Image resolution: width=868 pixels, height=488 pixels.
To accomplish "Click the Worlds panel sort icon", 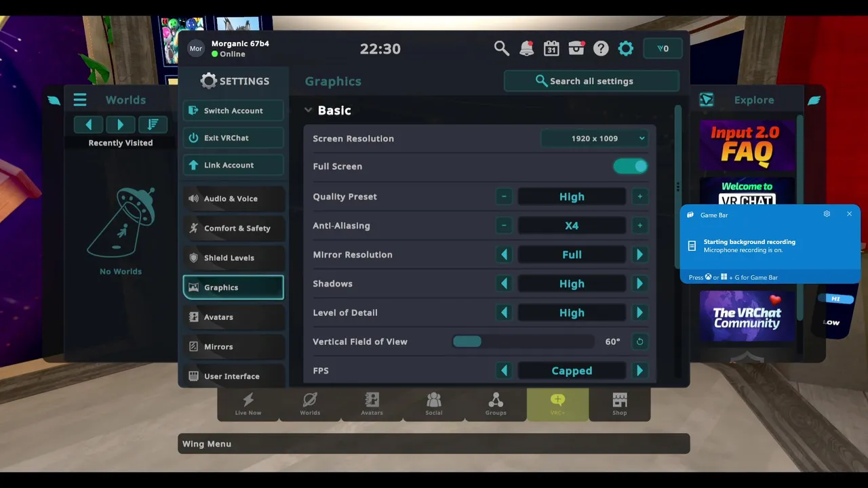I will (x=153, y=125).
